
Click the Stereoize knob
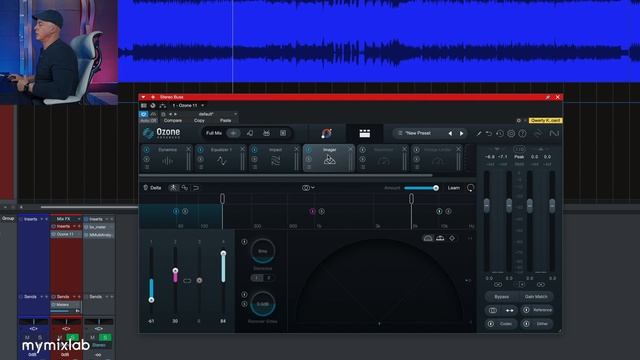262,251
